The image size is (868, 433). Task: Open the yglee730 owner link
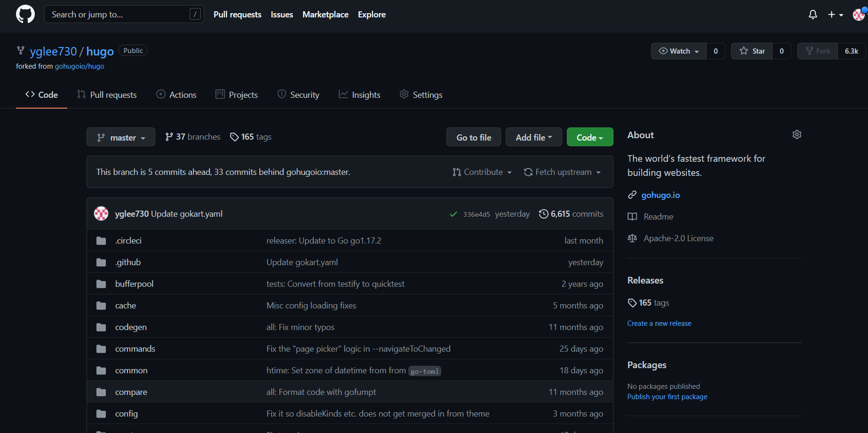(53, 51)
